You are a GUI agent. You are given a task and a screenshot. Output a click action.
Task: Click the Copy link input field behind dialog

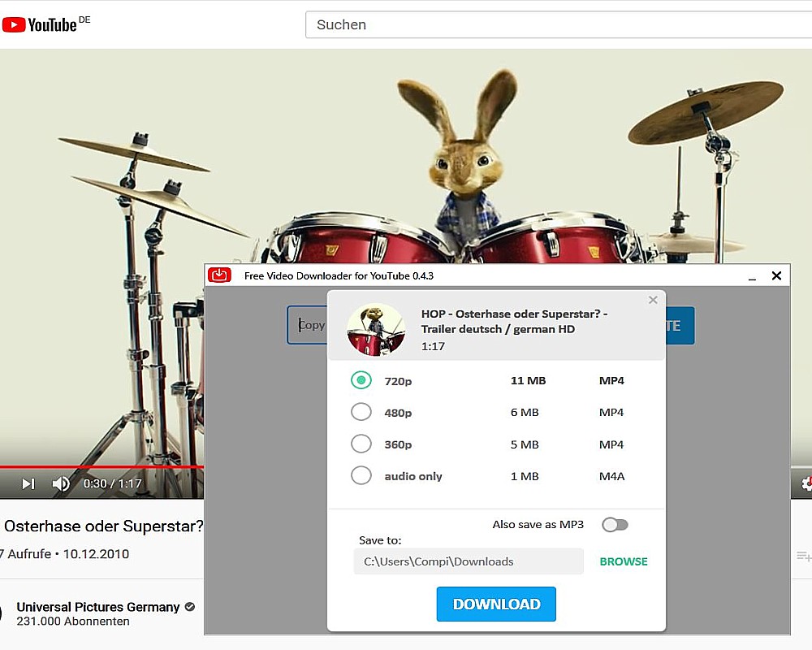308,325
